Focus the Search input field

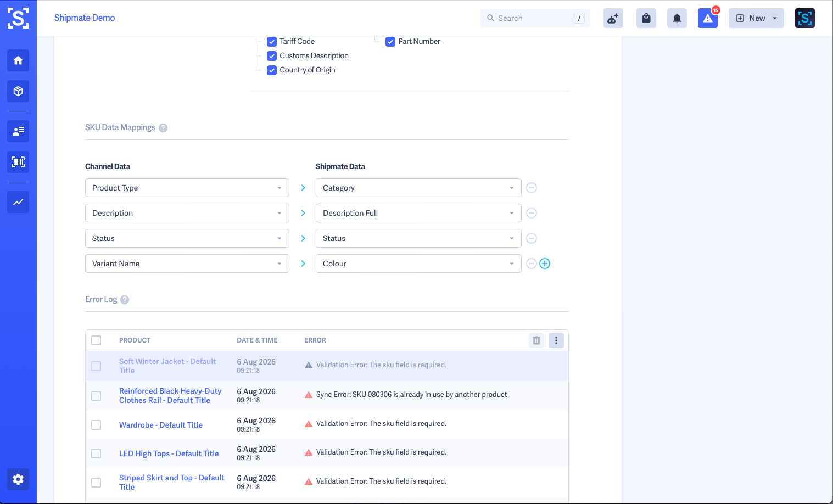pos(535,18)
